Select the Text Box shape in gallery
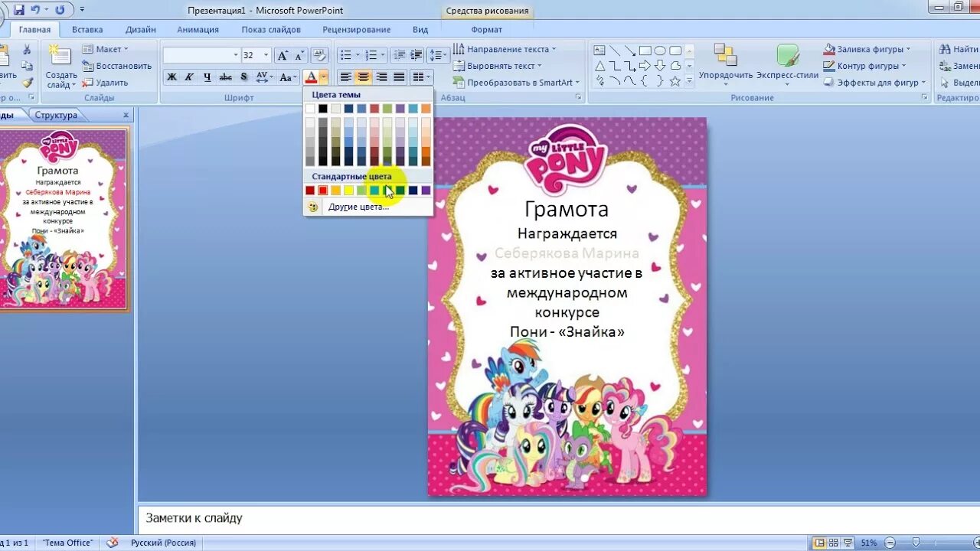 point(600,51)
